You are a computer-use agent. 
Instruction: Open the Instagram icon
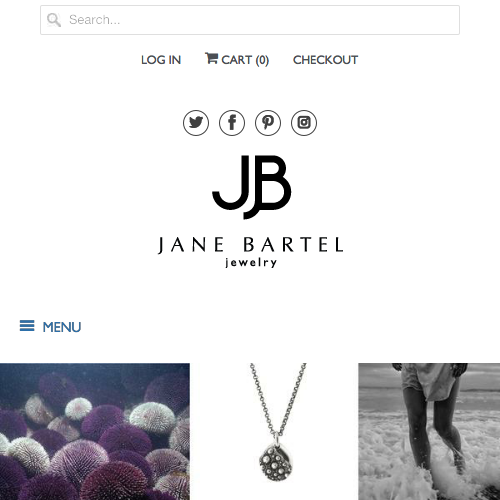pyautogui.click(x=304, y=123)
